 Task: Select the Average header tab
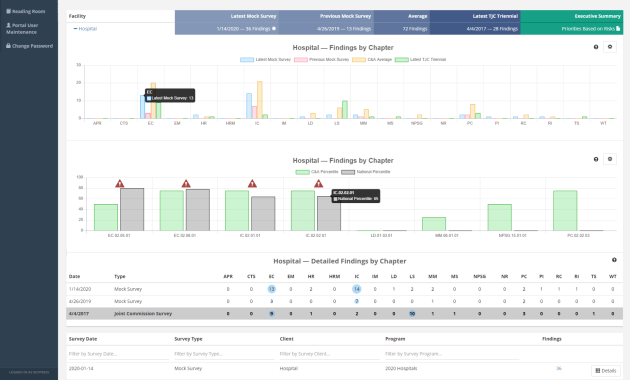click(x=417, y=16)
